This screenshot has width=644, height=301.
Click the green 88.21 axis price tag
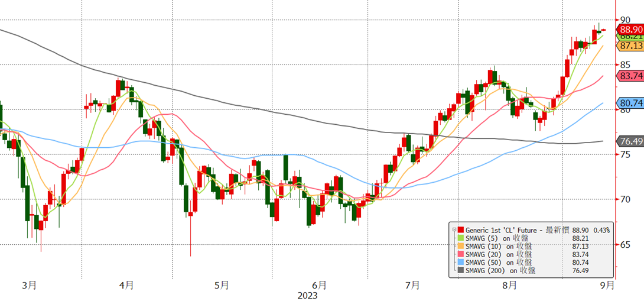pyautogui.click(x=630, y=37)
